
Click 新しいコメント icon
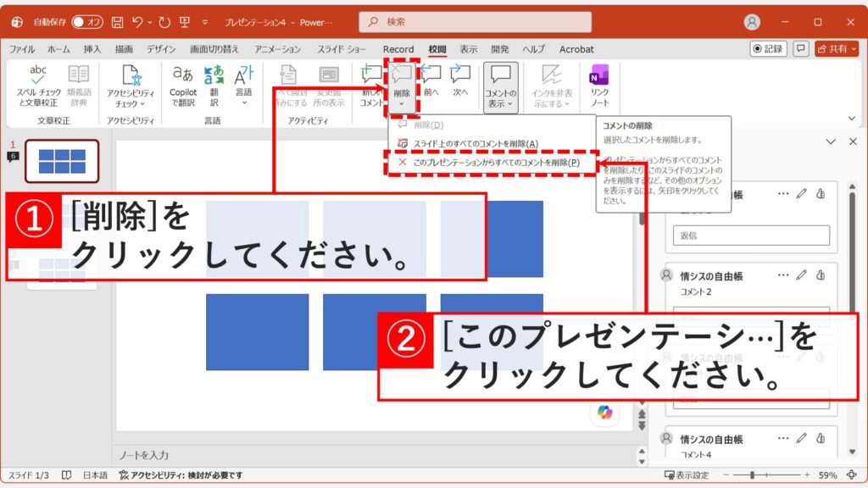coord(371,86)
